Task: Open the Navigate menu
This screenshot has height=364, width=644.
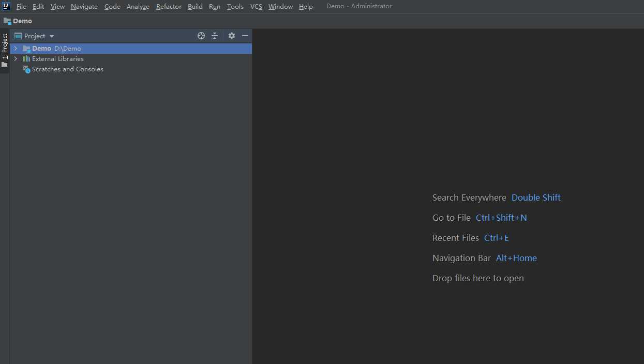Action: [x=84, y=7]
